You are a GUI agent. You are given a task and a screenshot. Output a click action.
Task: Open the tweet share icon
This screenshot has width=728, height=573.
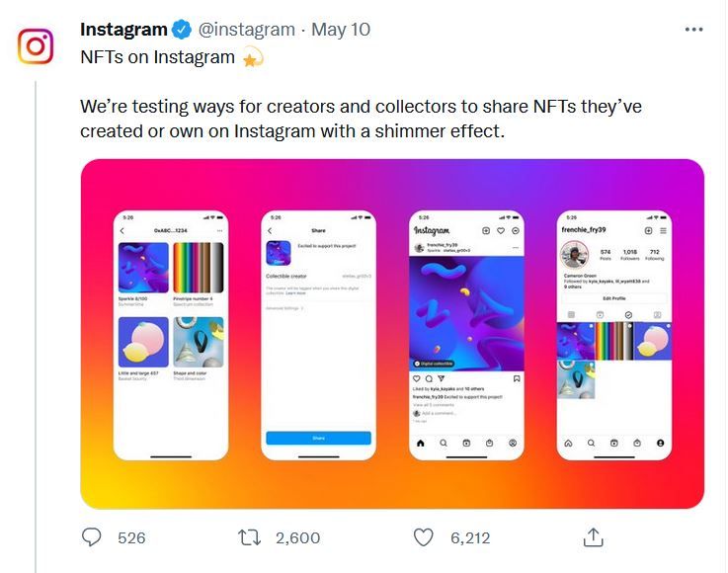coord(593,537)
